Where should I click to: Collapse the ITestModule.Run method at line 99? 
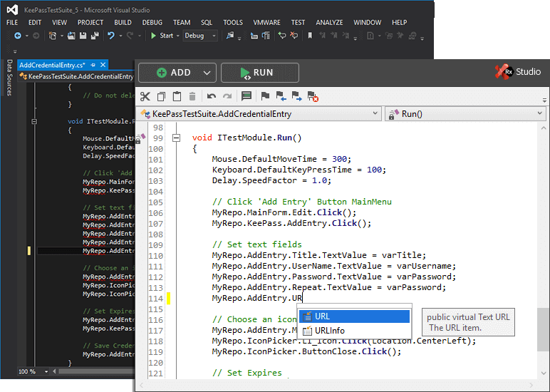pos(177,138)
